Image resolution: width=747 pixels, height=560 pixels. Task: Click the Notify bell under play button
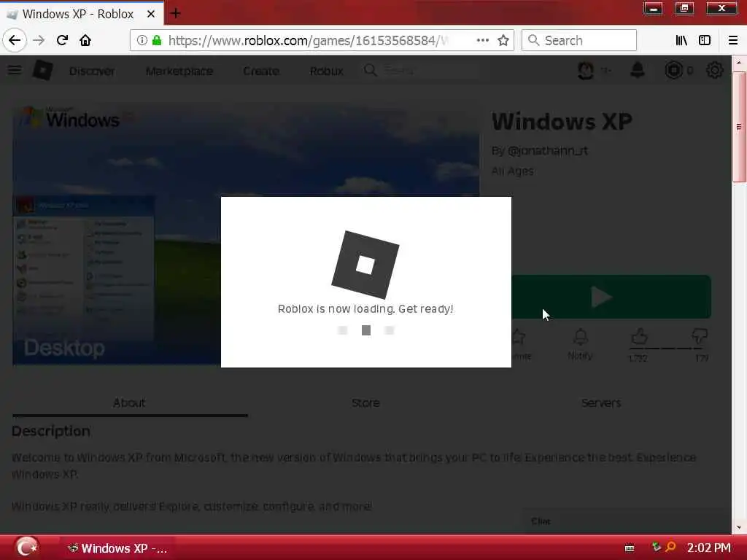(580, 344)
